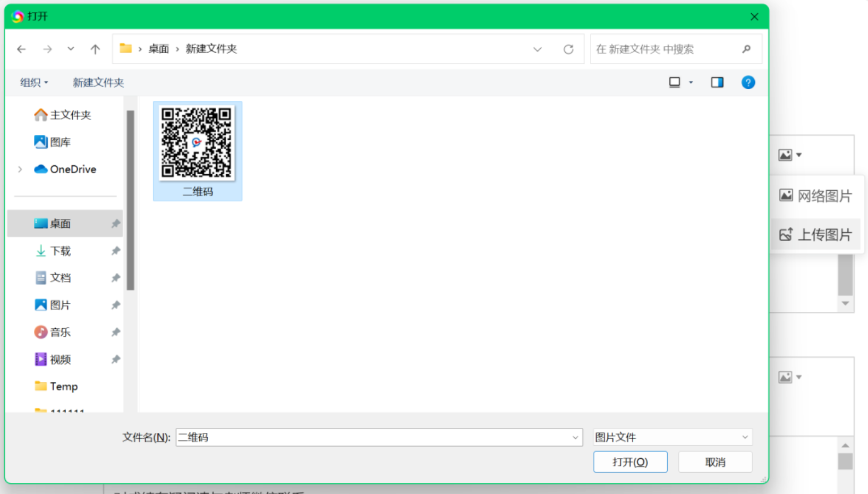Click the sidebar vertical scrollbar
This screenshot has width=868, height=494.
(131, 200)
